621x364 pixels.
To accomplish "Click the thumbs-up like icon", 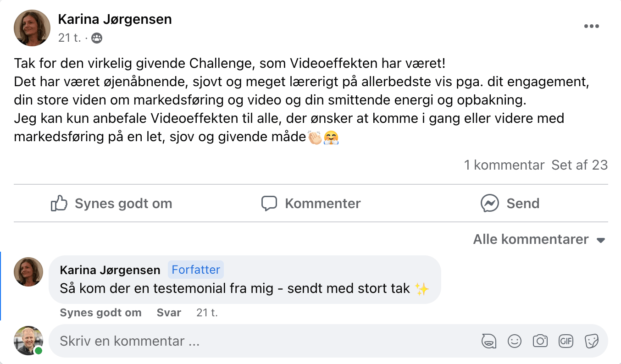I will click(59, 203).
